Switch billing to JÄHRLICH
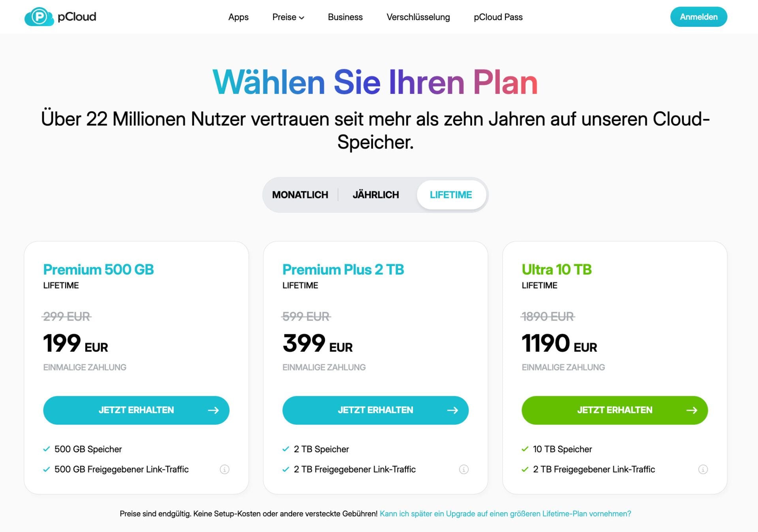The height and width of the screenshot is (532, 758). pos(375,194)
